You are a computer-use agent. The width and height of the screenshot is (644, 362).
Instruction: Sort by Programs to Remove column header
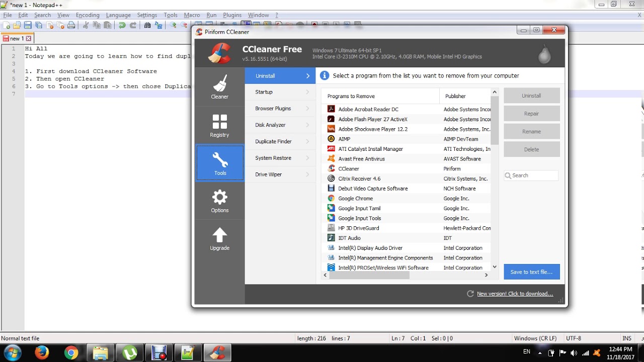coord(380,96)
